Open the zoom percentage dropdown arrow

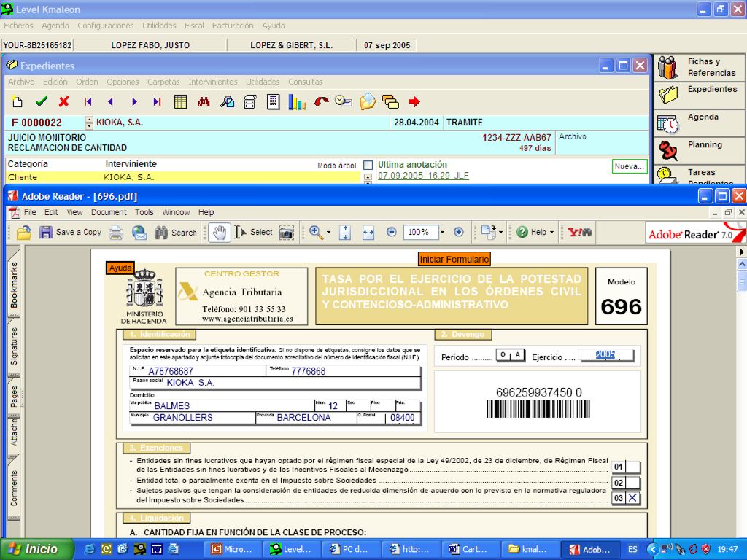443,233
